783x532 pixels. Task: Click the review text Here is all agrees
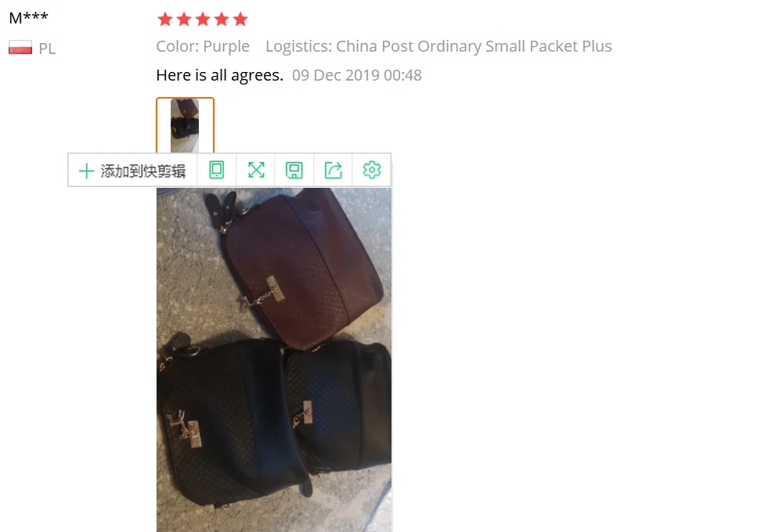[x=220, y=75]
